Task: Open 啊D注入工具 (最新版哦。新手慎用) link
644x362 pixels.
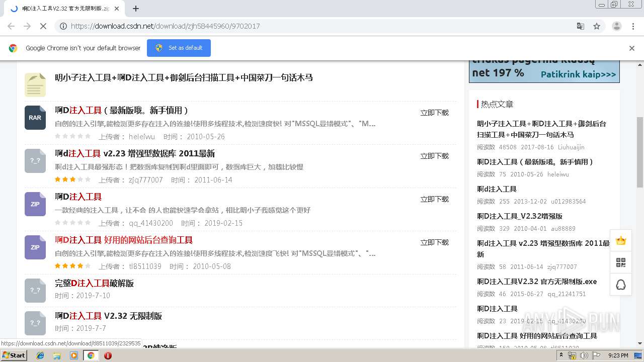Action: coord(122,110)
